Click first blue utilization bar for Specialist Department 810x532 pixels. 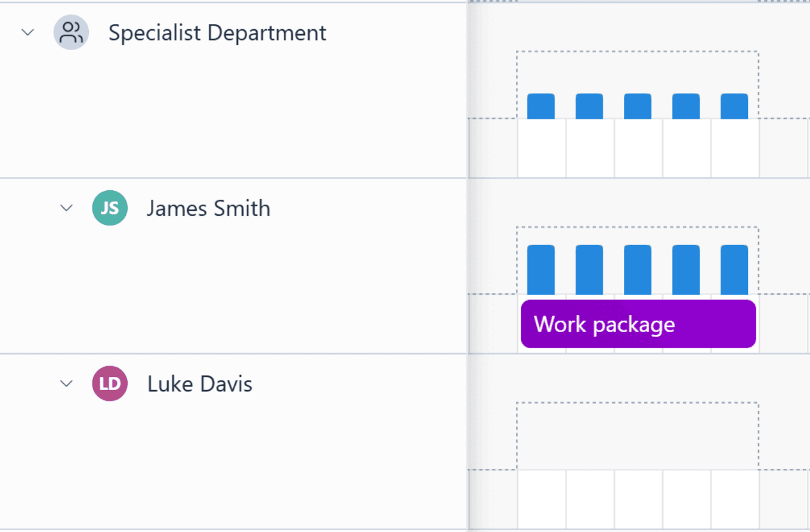[x=541, y=106]
